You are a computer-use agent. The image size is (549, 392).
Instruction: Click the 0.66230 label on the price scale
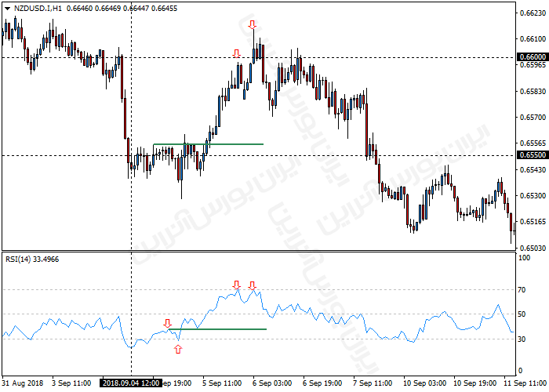pos(533,13)
